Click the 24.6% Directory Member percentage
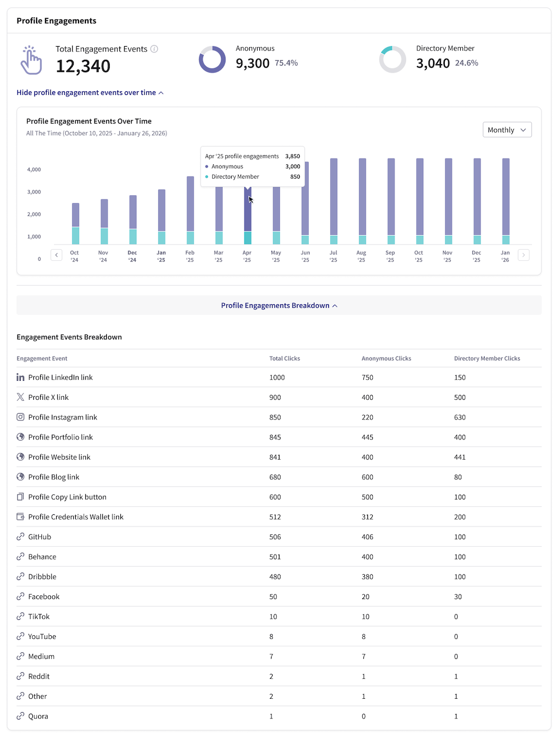Image resolution: width=560 pixels, height=737 pixels. (467, 63)
